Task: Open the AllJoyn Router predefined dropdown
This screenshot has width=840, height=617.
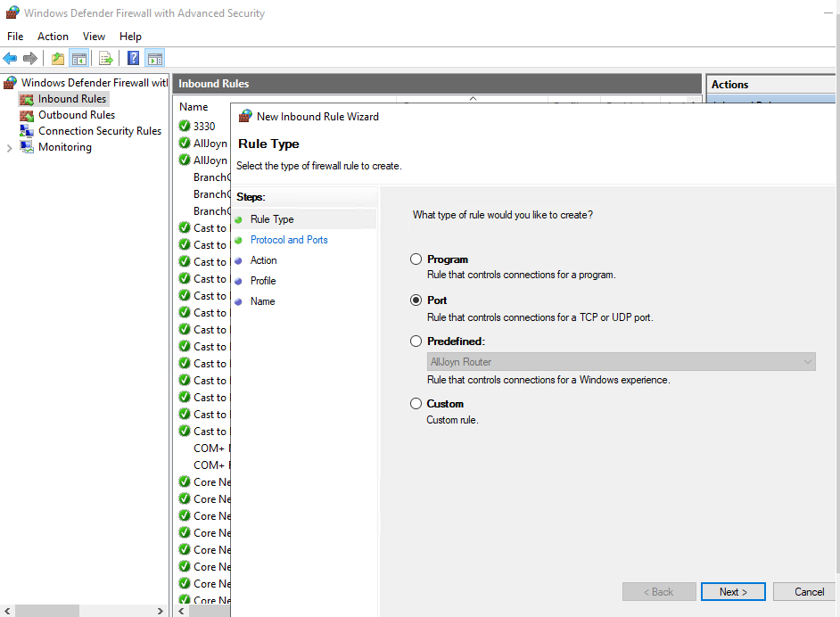Action: 621,361
